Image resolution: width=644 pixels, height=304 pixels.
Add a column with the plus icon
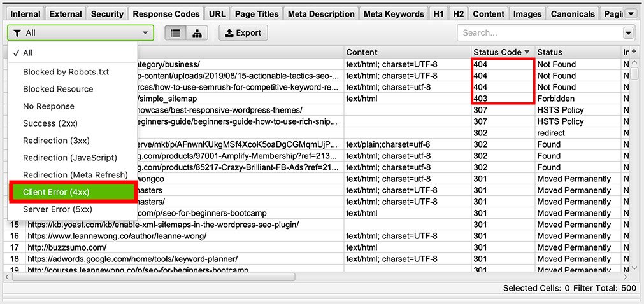[633, 52]
